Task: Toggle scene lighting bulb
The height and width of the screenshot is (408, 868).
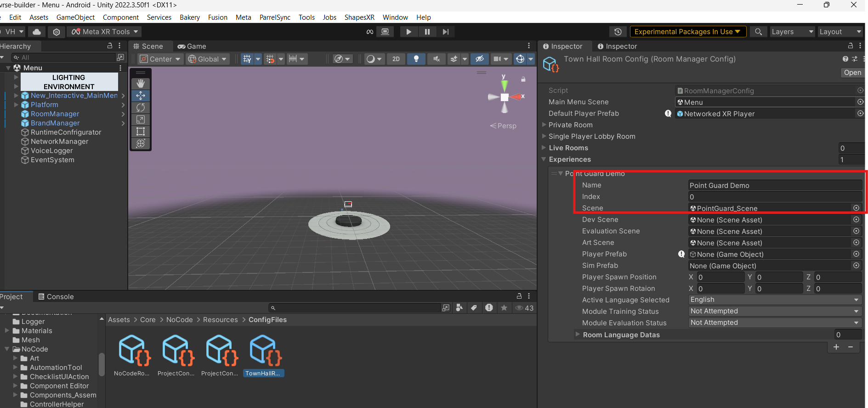Action: (x=416, y=59)
